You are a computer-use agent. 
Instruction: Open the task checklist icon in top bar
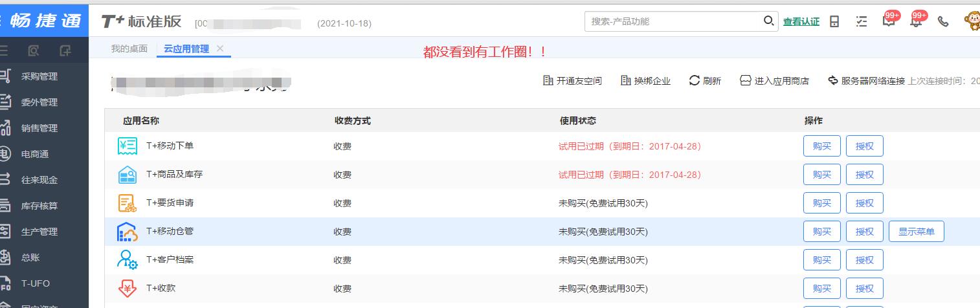[861, 21]
